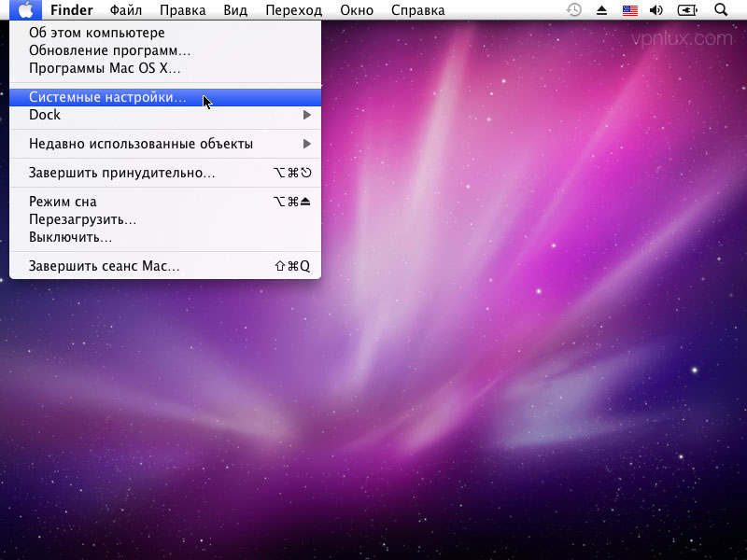Click the eject icon in menu bar

coord(601,10)
